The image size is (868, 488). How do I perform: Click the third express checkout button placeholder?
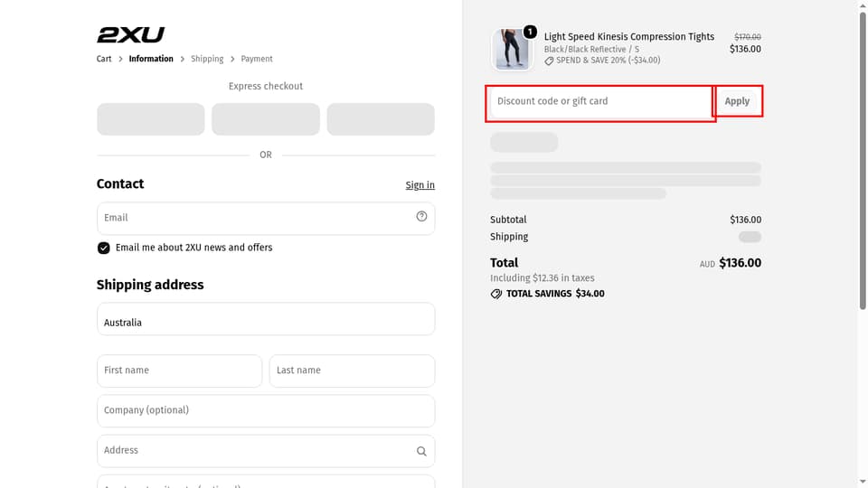coord(381,119)
